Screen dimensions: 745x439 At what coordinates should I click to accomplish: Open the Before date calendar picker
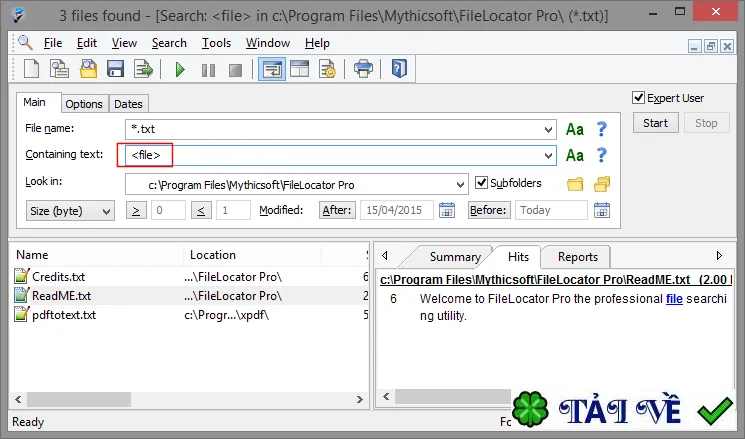click(602, 210)
